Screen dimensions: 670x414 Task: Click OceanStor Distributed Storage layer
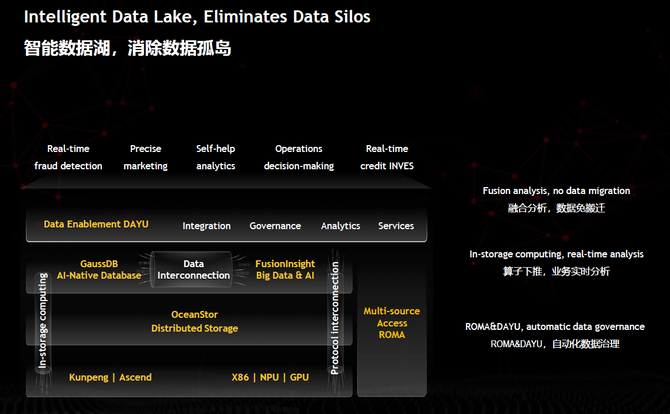tap(194, 321)
